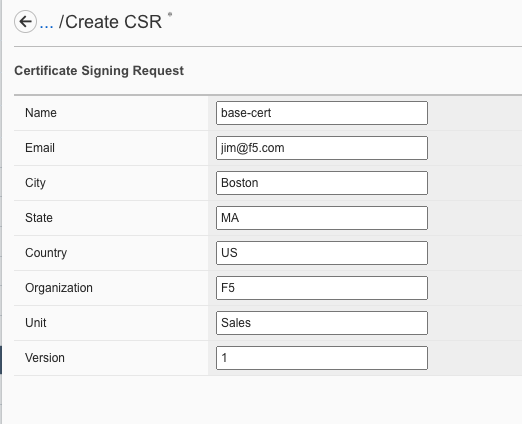Focus the State field showing MA
522x424 pixels.
tap(322, 218)
